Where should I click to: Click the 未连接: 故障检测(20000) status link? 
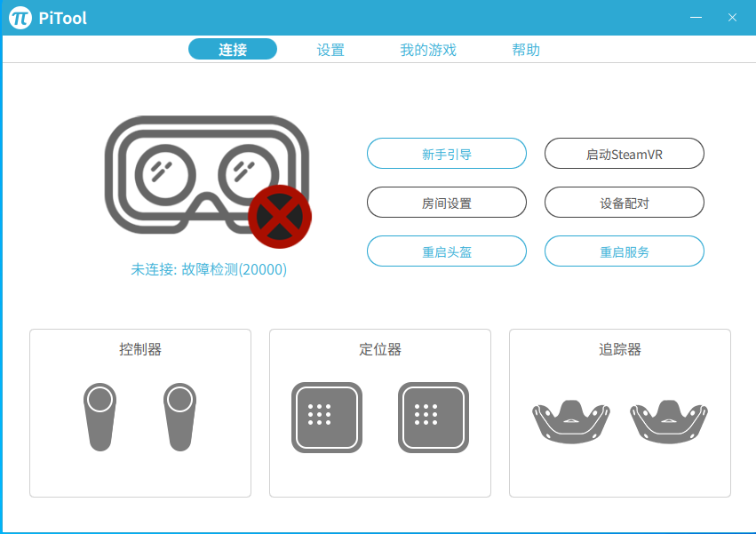tap(209, 269)
